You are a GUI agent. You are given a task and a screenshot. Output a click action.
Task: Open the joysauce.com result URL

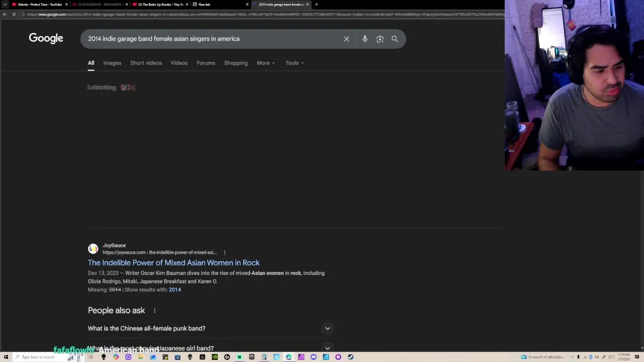click(159, 252)
